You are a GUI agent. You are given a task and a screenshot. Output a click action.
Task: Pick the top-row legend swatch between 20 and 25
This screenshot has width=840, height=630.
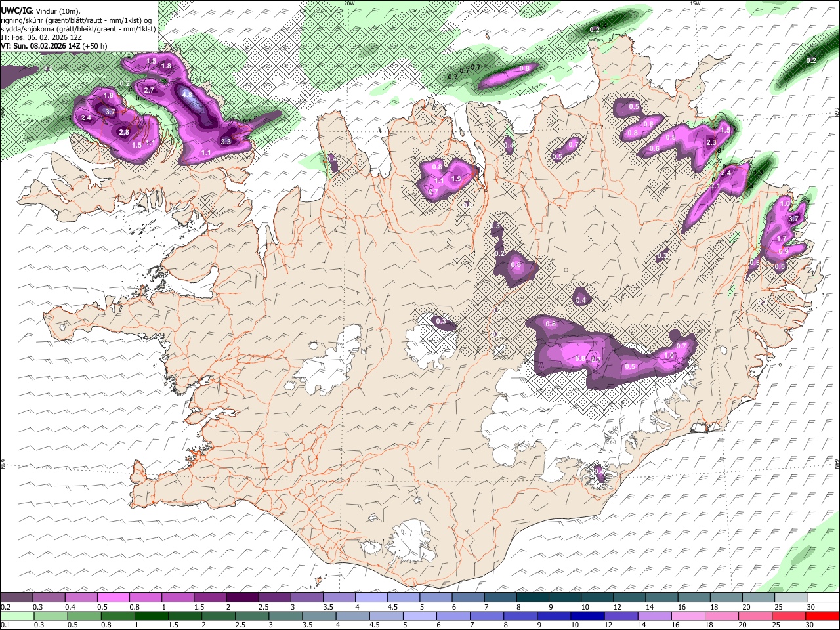(x=759, y=597)
